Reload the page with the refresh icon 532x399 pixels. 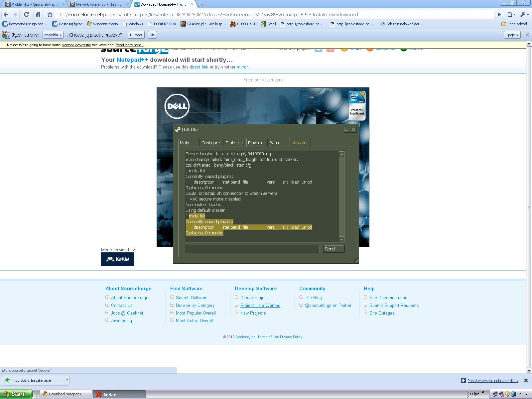(x=27, y=14)
